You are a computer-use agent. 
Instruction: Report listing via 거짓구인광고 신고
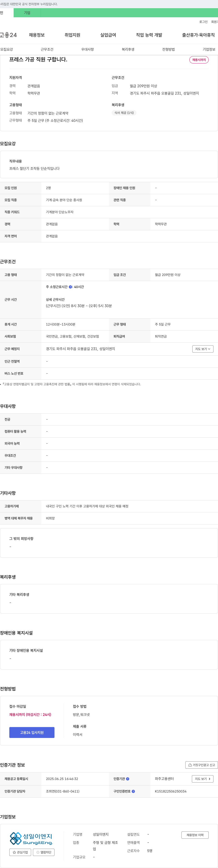[x=201, y=765]
